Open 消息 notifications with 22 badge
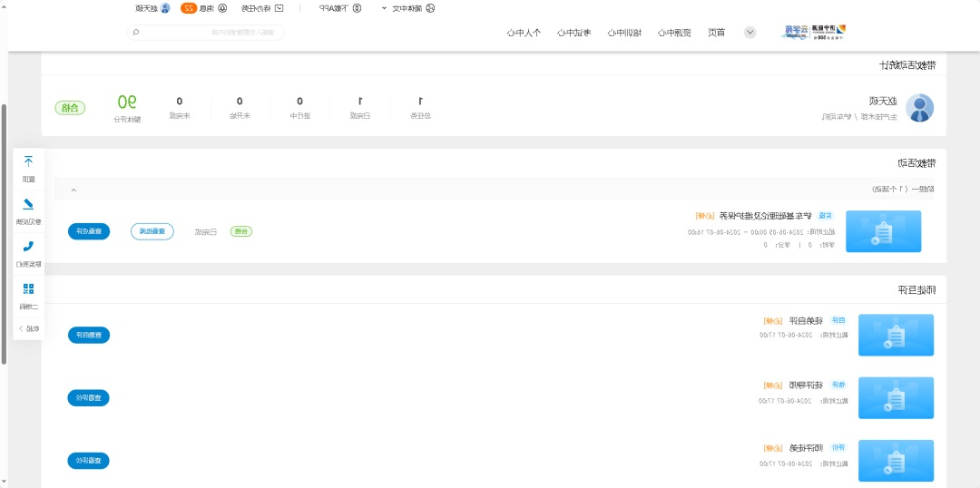 coord(222,7)
